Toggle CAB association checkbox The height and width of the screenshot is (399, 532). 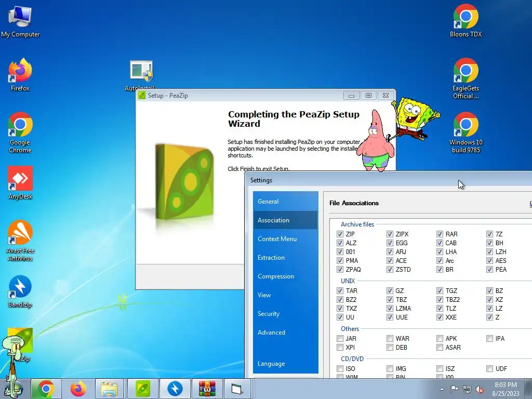(x=440, y=243)
